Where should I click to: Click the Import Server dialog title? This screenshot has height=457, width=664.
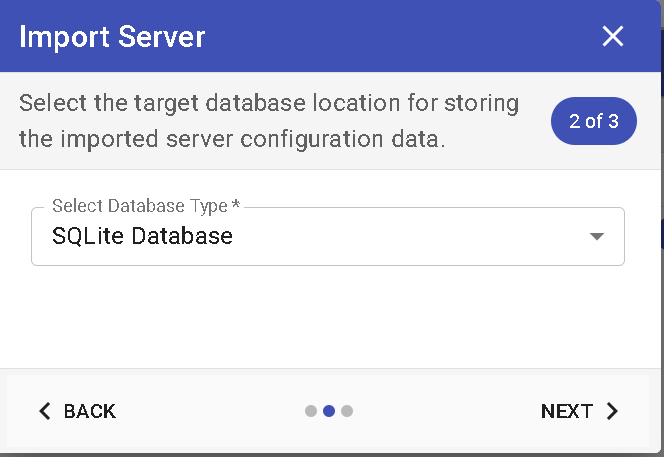click(112, 38)
